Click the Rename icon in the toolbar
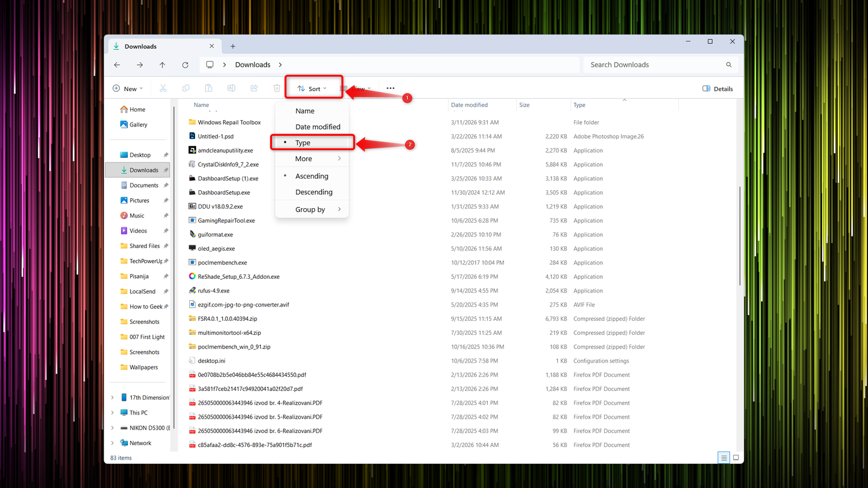Screen dimensions: 868x488 pos(231,88)
